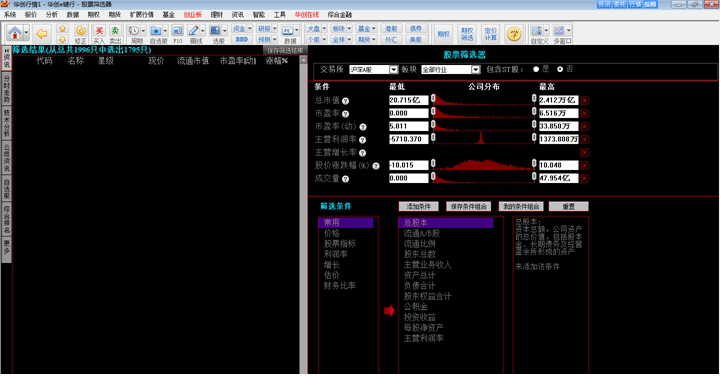The height and width of the screenshot is (388, 721).
Task: Click the 卖出 sell icon
Action: coord(115,34)
